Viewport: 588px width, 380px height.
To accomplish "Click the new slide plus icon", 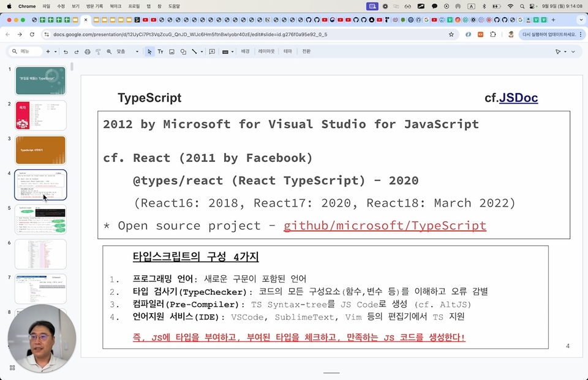I will pos(48,51).
